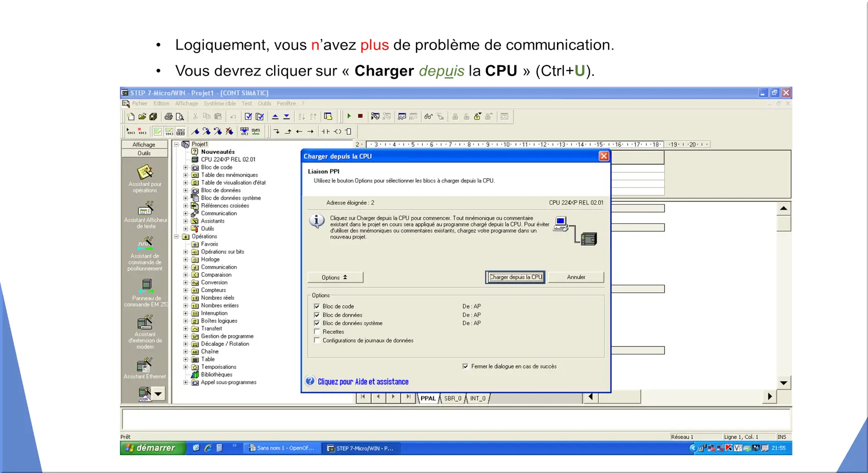Toggle the bookmark flag icon
This screenshot has height=473, width=868.
195,131
